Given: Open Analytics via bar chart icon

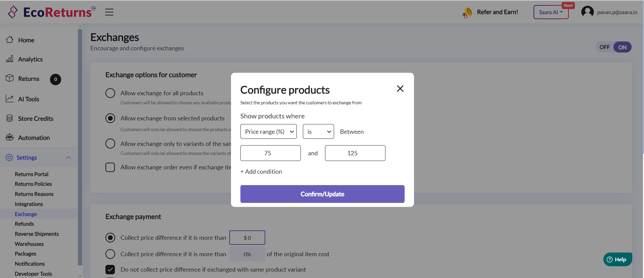Looking at the screenshot, I should [10, 59].
